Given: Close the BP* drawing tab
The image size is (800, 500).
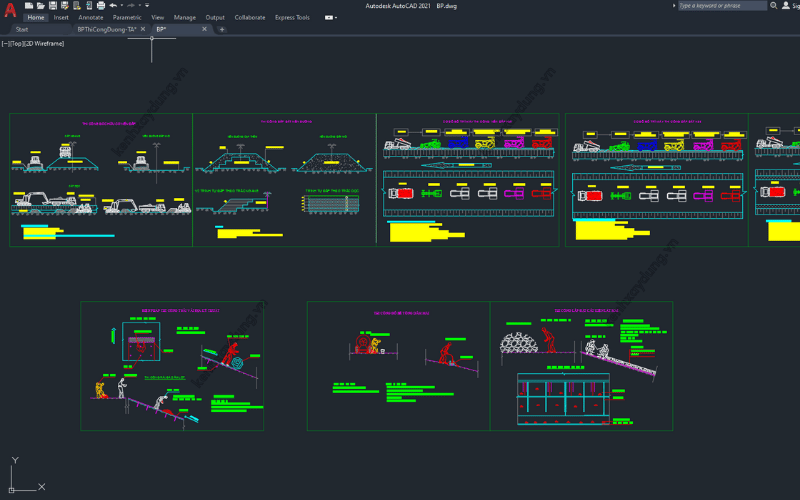Looking at the screenshot, I should (205, 29).
